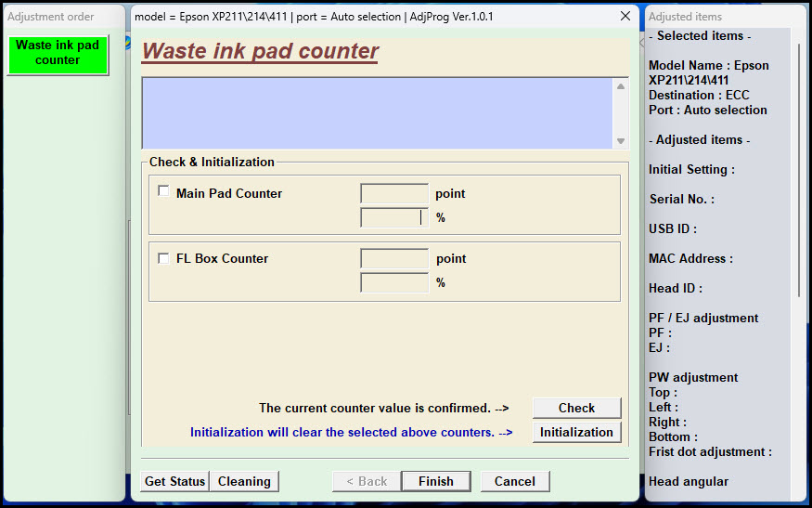Image resolution: width=812 pixels, height=508 pixels.
Task: Tick the FL Box Counter checkbox
Action: click(164, 258)
